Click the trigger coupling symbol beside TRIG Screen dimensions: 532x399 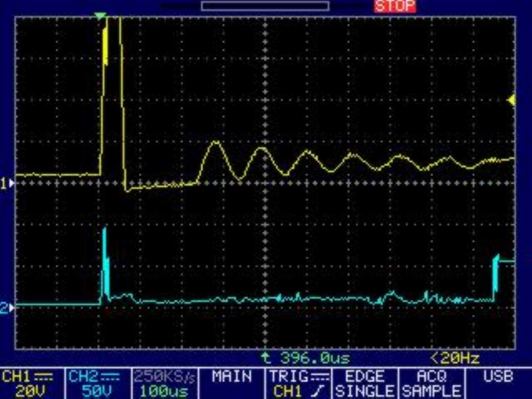pyautogui.click(x=320, y=377)
